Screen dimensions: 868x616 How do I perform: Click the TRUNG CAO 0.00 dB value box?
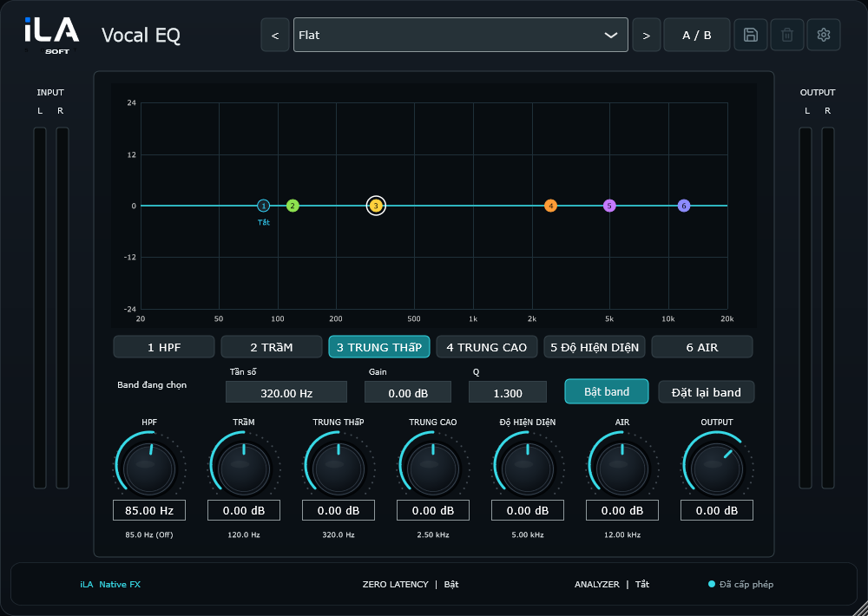pos(433,510)
